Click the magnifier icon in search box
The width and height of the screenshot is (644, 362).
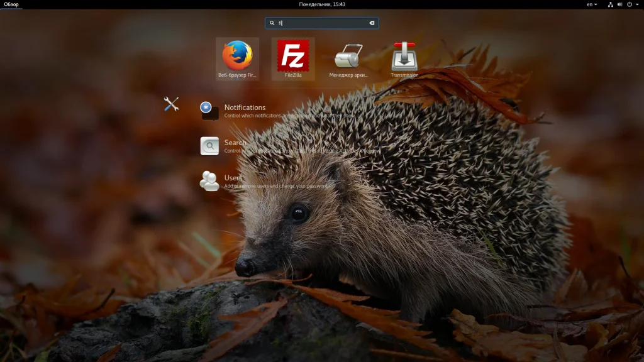[272, 23]
